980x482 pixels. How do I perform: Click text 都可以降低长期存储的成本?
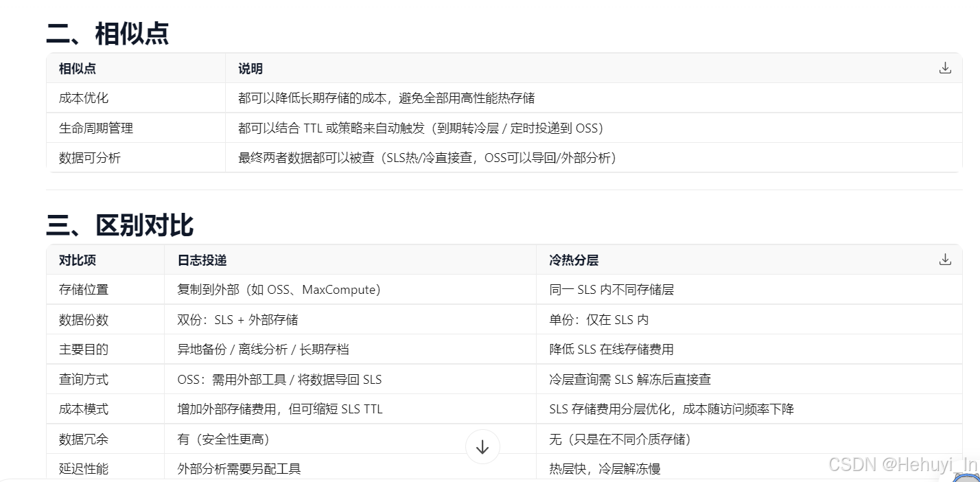(x=314, y=98)
